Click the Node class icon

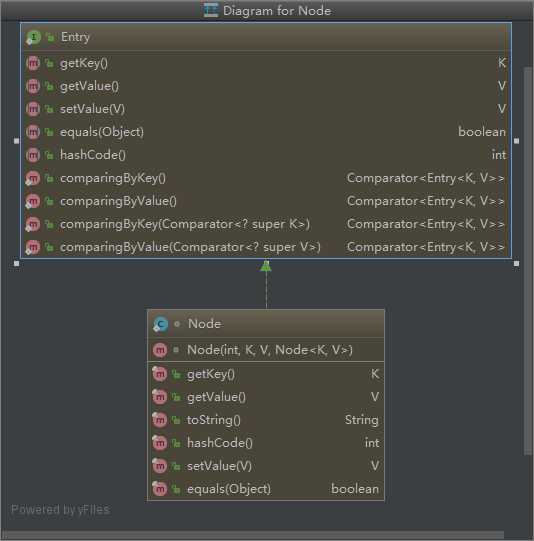(160, 324)
